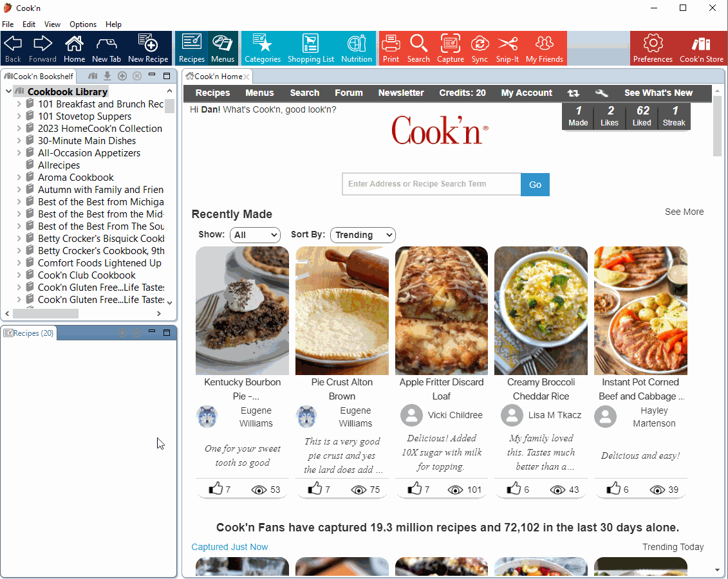Click the sync arrows icon in web navigation bar

tap(574, 93)
